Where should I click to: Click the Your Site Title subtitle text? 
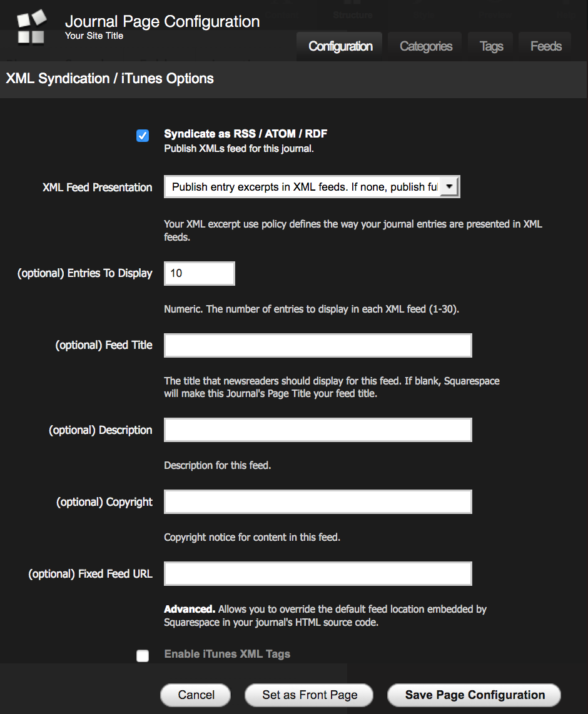94,36
